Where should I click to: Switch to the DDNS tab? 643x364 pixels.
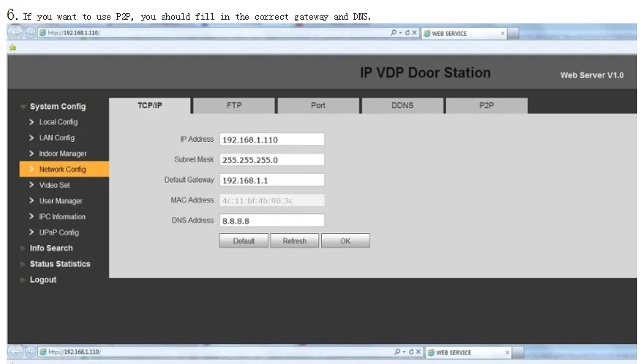402,105
